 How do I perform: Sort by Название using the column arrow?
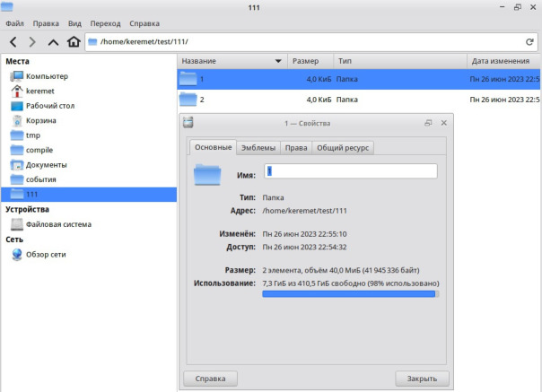(278, 61)
